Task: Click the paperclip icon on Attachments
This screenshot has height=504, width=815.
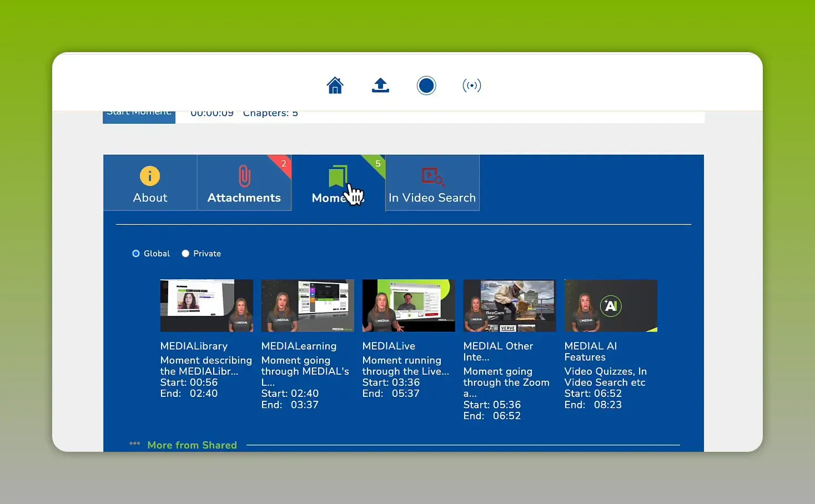Action: pyautogui.click(x=244, y=177)
